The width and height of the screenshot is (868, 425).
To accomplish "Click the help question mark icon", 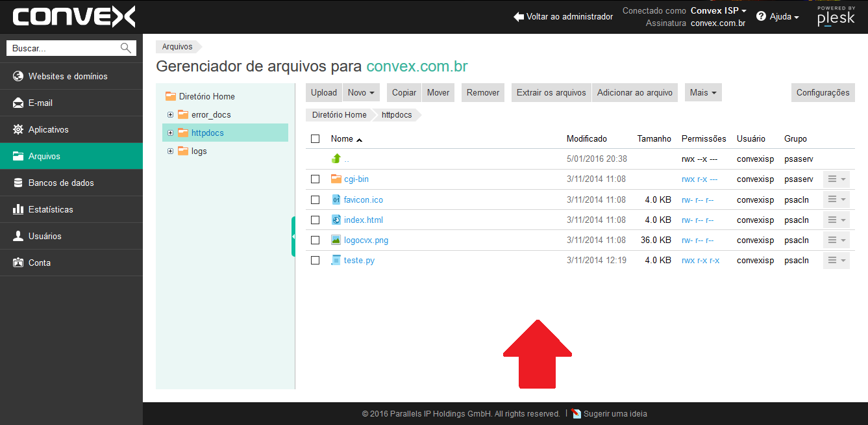I will [x=762, y=16].
